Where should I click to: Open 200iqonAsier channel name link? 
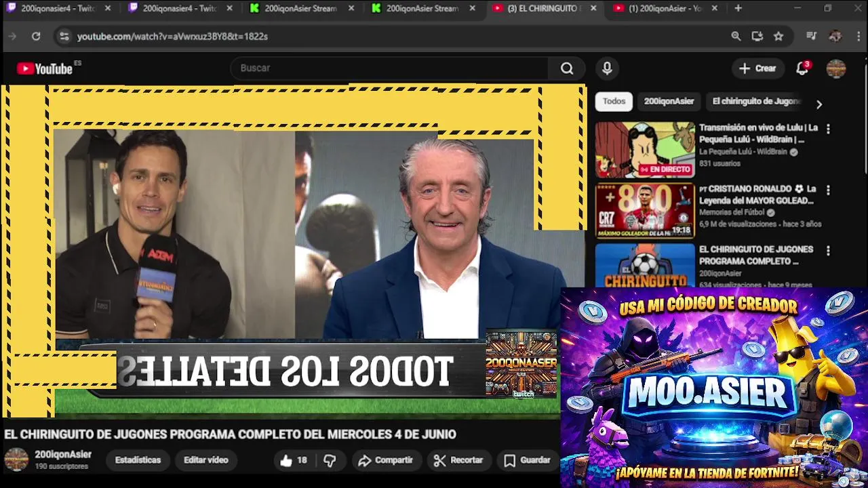(x=63, y=454)
